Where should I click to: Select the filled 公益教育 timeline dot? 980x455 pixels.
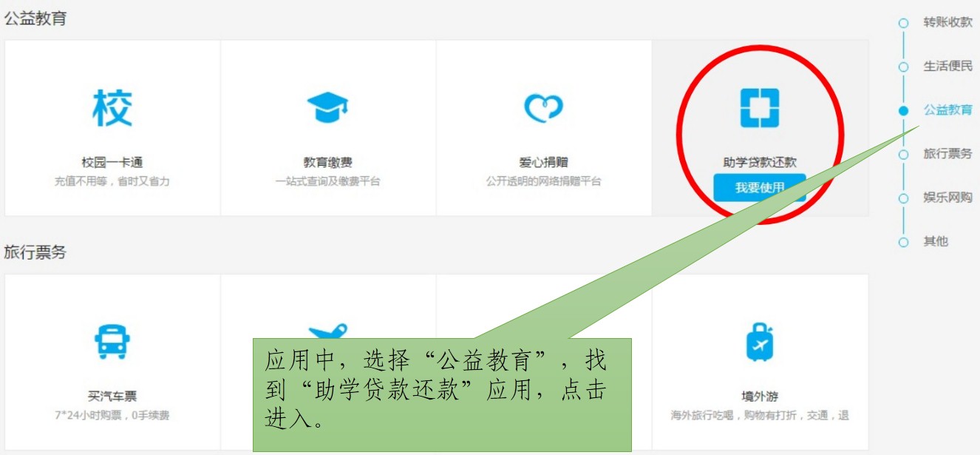(x=903, y=111)
